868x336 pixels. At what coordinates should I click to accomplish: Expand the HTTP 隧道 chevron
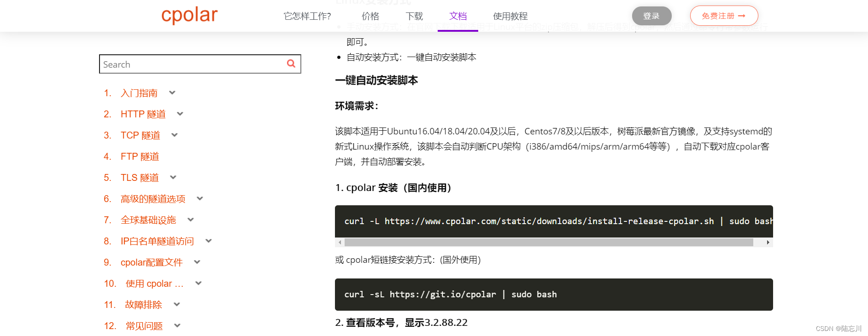(180, 114)
